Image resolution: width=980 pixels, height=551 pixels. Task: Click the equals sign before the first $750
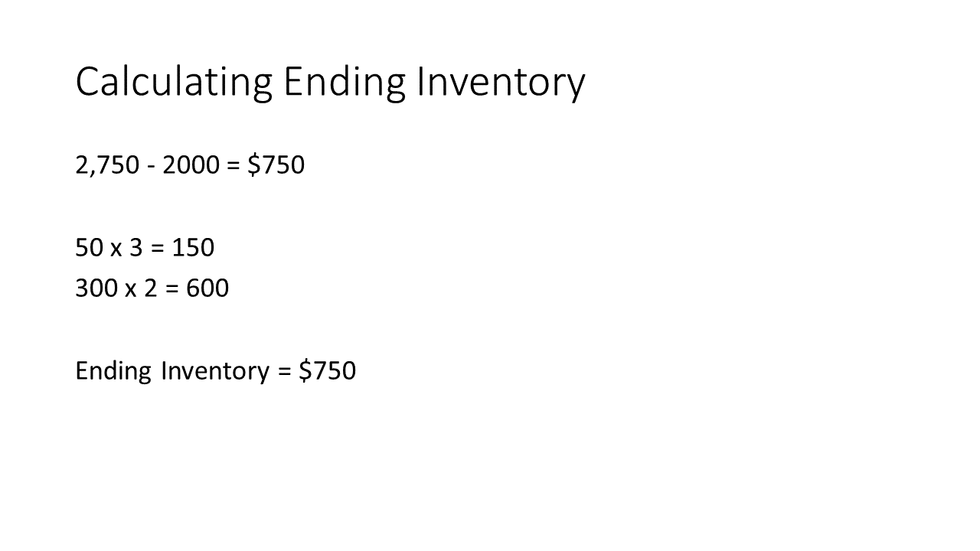234,166
